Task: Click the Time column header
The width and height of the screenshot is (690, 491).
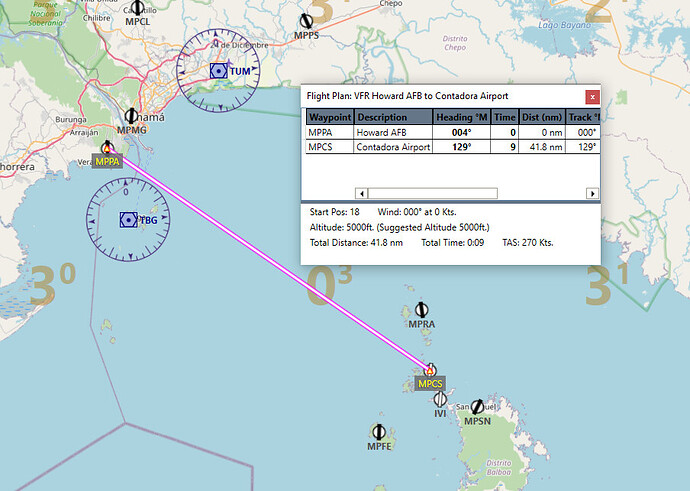Action: 505,117
